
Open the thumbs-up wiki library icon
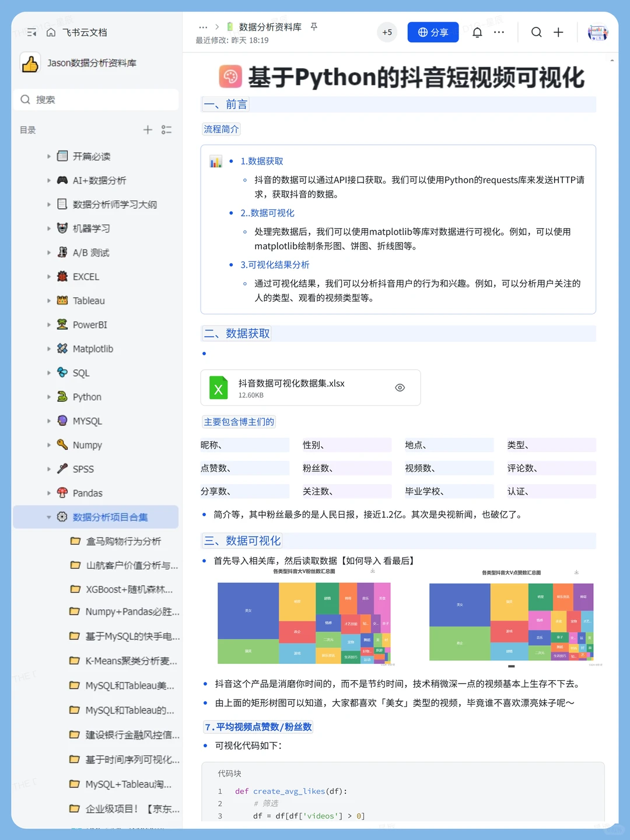[30, 63]
